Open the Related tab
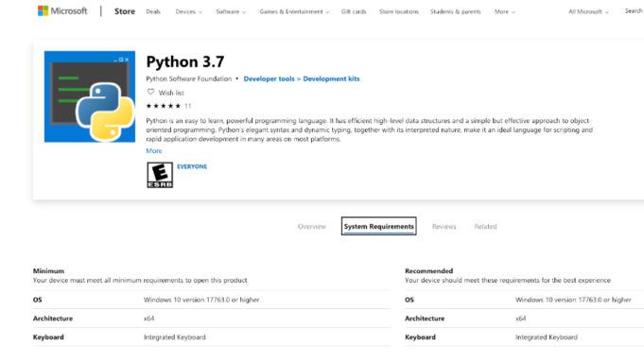The height and width of the screenshot is (362, 644). click(x=485, y=227)
